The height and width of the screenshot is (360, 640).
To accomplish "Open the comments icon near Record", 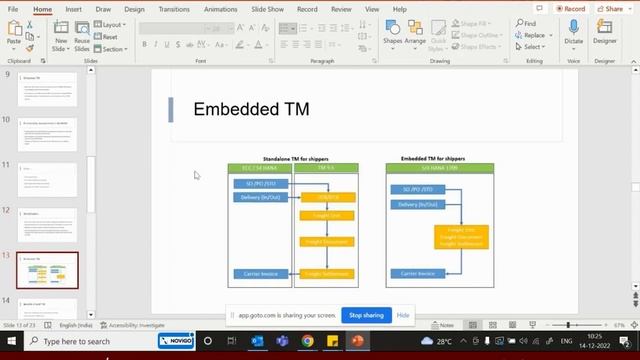I will [540, 9].
